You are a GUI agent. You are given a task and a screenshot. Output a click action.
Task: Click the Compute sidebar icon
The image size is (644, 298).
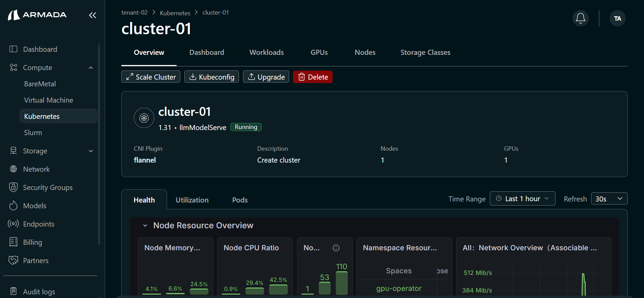pos(13,67)
